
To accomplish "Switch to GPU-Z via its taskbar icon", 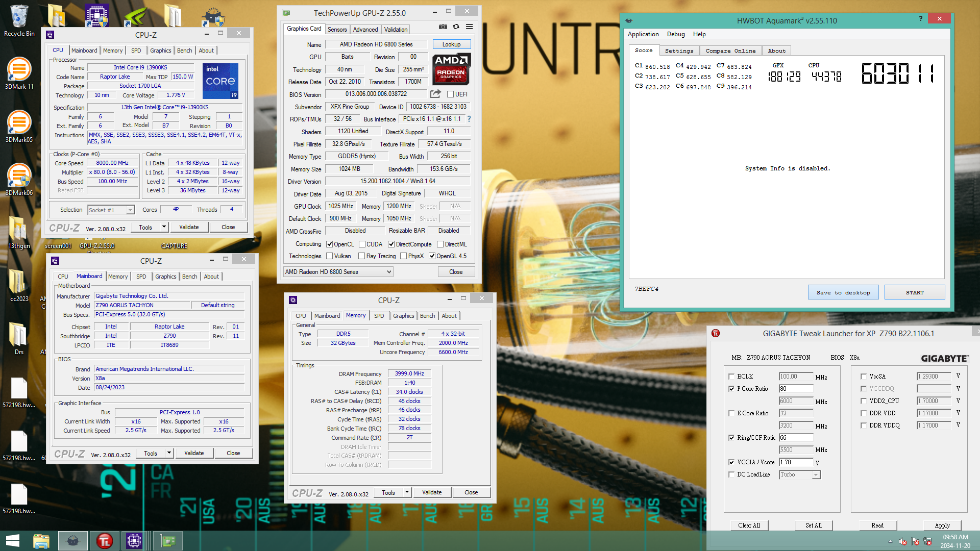I will click(168, 541).
